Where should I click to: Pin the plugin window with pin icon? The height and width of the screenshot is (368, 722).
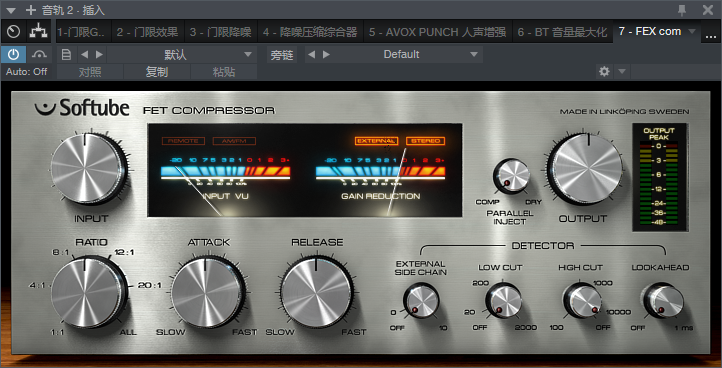pyautogui.click(x=683, y=10)
